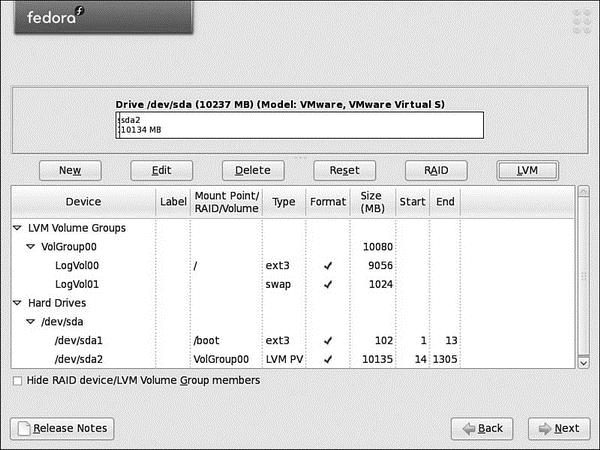Click the Reset button
Screen dimensions: 600x450
[x=344, y=170]
